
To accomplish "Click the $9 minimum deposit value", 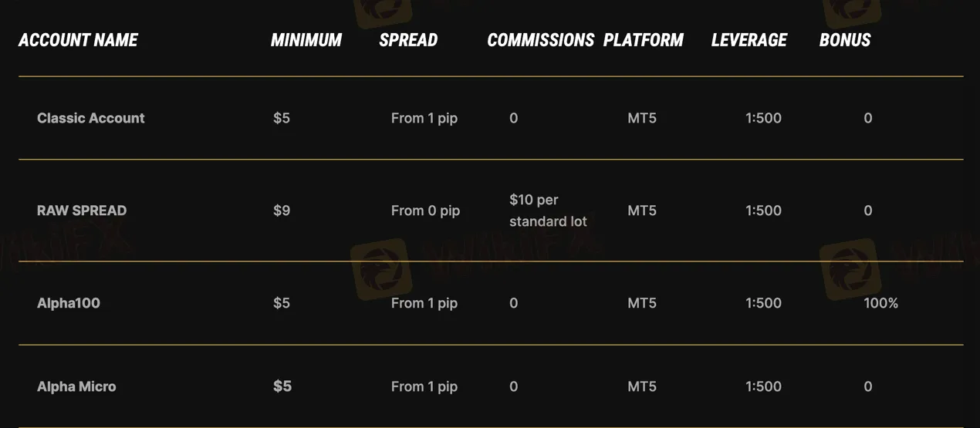I will click(282, 211).
